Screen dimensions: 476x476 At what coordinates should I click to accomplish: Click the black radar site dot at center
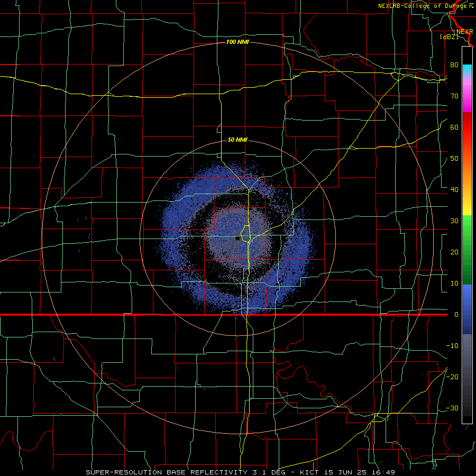pos(237,239)
